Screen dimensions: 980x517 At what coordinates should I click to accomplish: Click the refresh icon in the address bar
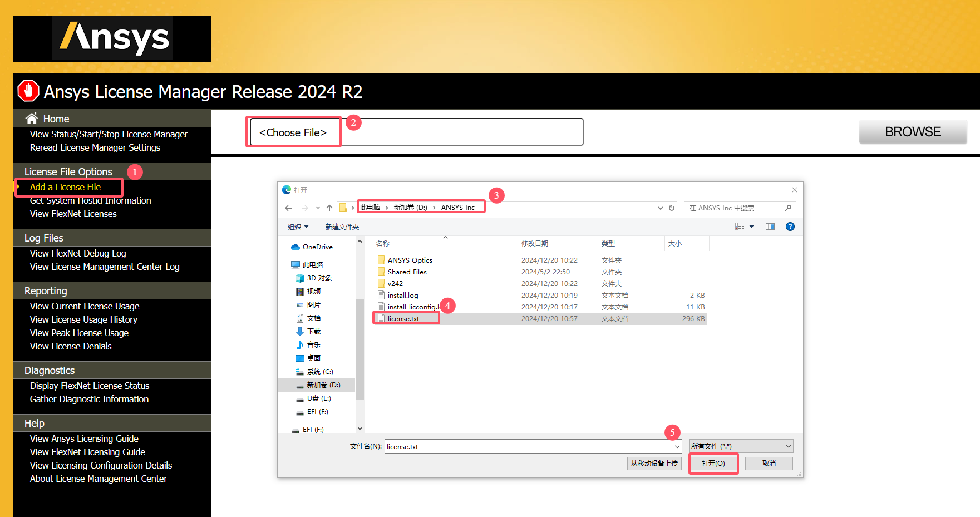(x=672, y=208)
